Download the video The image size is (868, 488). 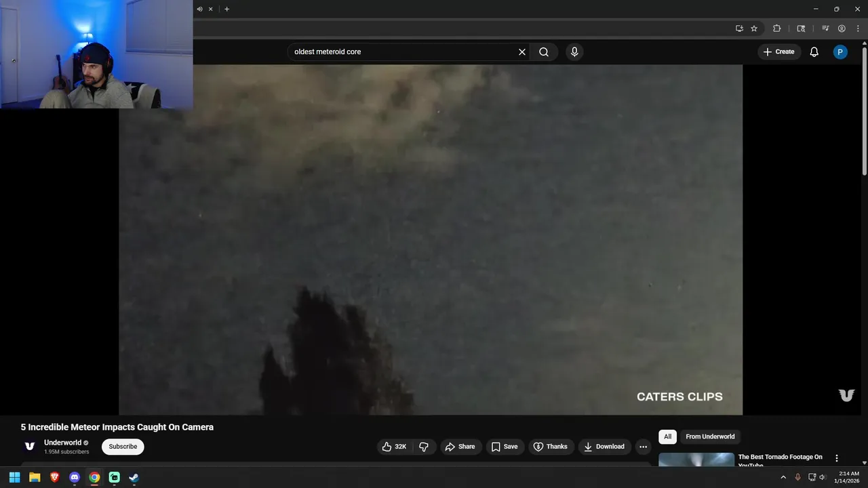click(604, 447)
